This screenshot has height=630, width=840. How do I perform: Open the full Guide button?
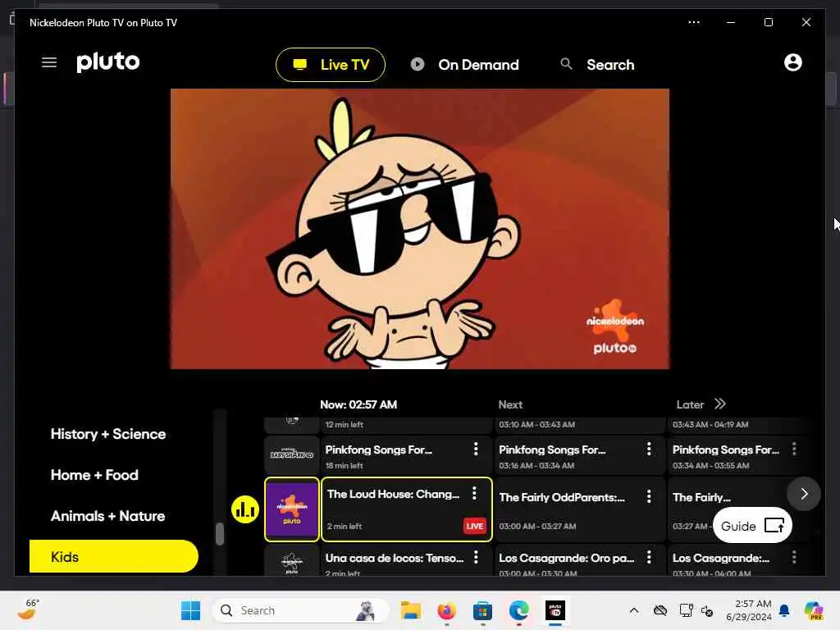[x=752, y=526]
